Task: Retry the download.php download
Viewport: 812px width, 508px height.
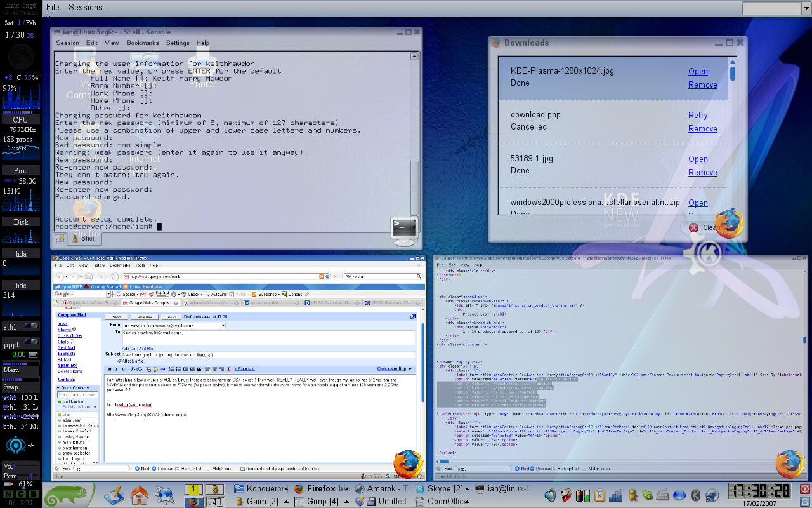Action: (698, 116)
